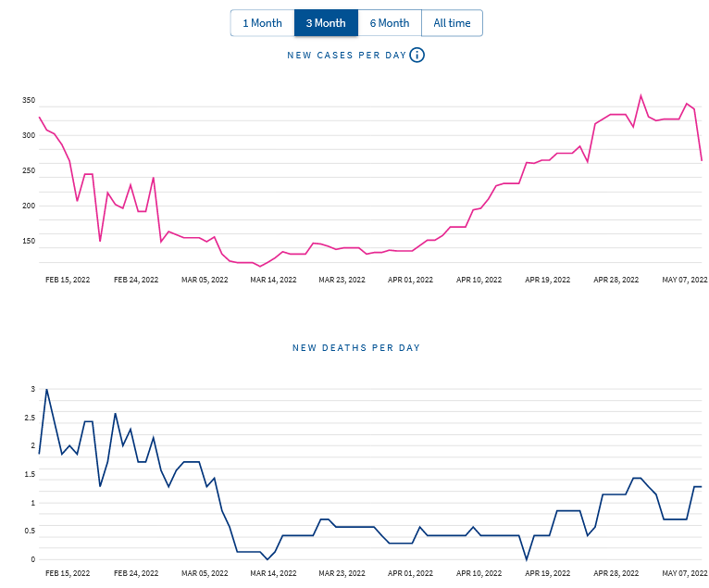Image resolution: width=709 pixels, height=588 pixels.
Task: Click MAY 07, 2022 under deaths chart
Action: click(685, 573)
